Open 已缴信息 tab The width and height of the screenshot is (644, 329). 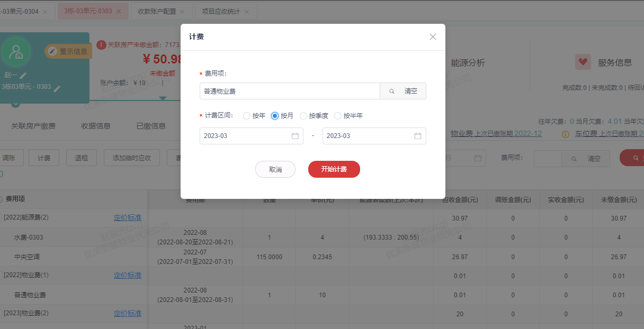pos(151,126)
